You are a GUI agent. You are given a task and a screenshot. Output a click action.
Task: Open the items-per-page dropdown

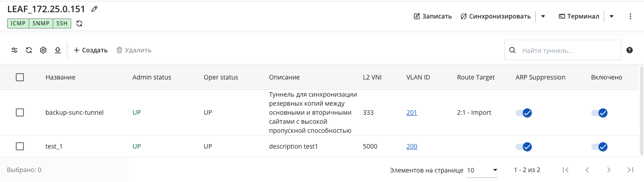pyautogui.click(x=483, y=170)
